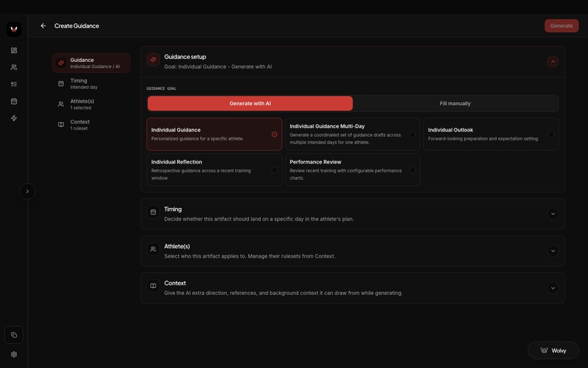The width and height of the screenshot is (588, 368).
Task: Click the Create Guidance page title
Action: 77,26
